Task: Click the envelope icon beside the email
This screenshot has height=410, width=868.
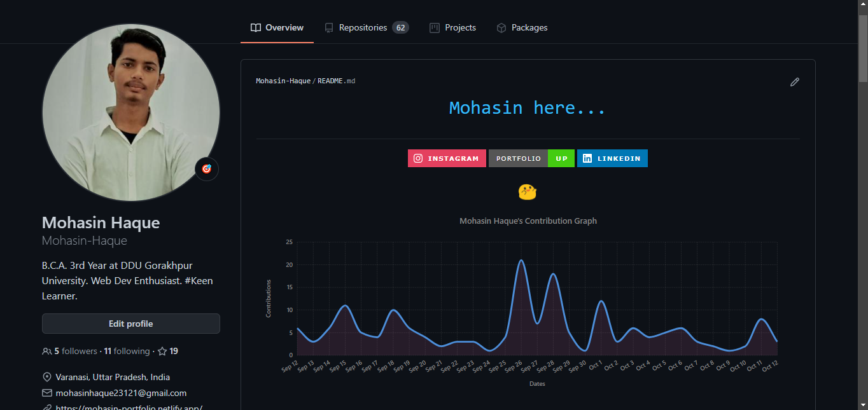Action: (46, 392)
